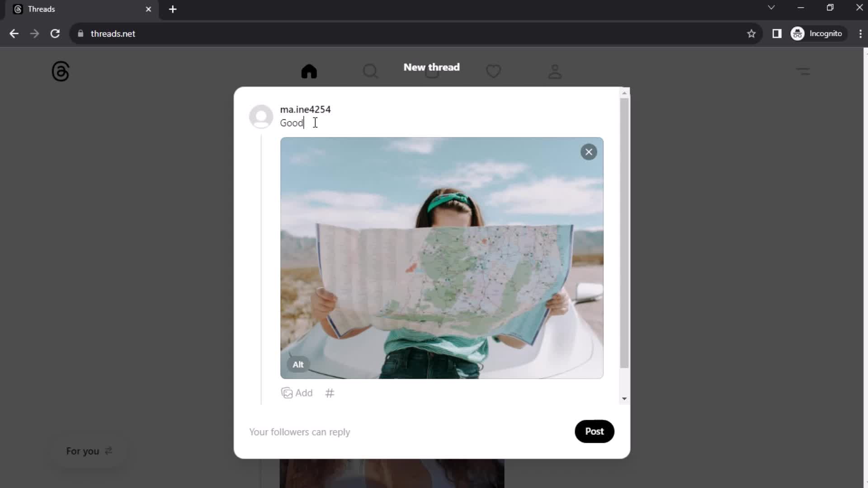This screenshot has height=488, width=868.
Task: Click the 'Your followers can reply' dropdown
Action: point(299,432)
